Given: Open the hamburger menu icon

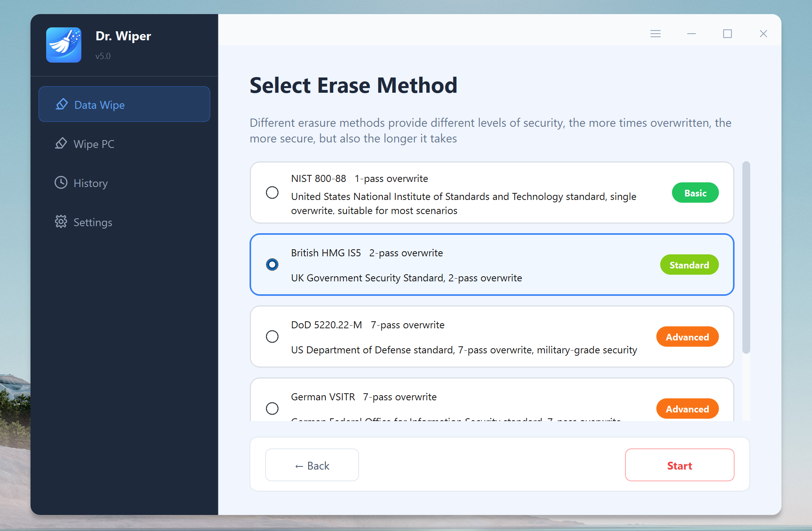Looking at the screenshot, I should pos(656,34).
